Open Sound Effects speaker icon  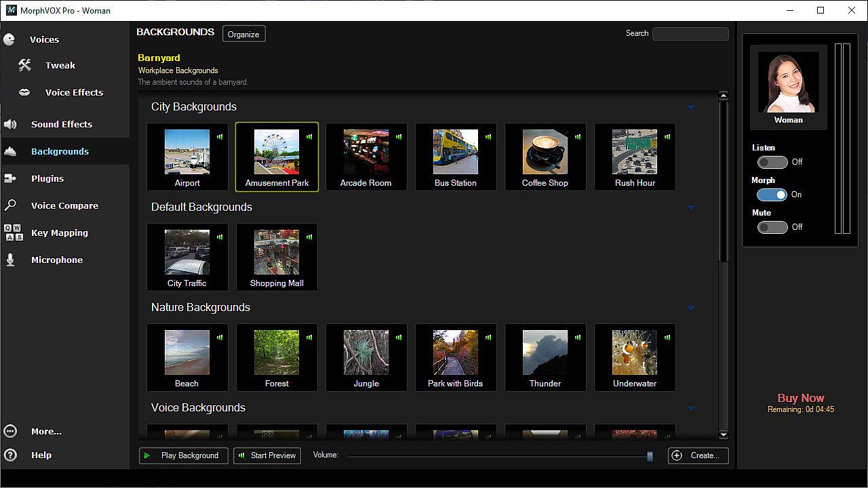point(10,124)
